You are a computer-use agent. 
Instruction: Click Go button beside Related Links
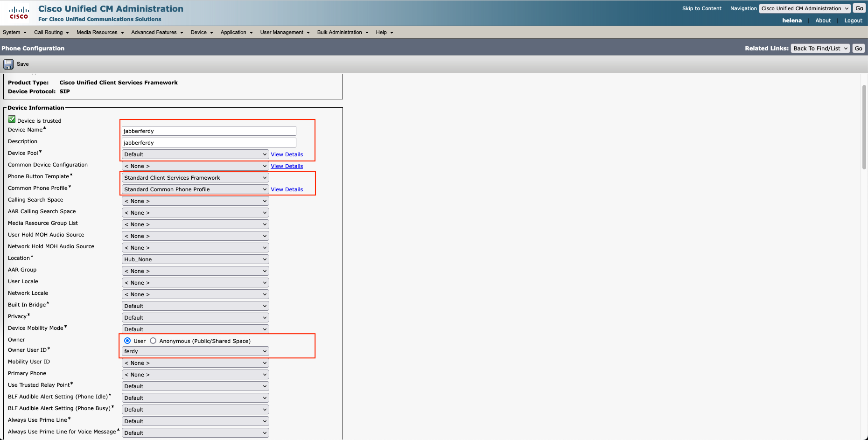coord(858,49)
